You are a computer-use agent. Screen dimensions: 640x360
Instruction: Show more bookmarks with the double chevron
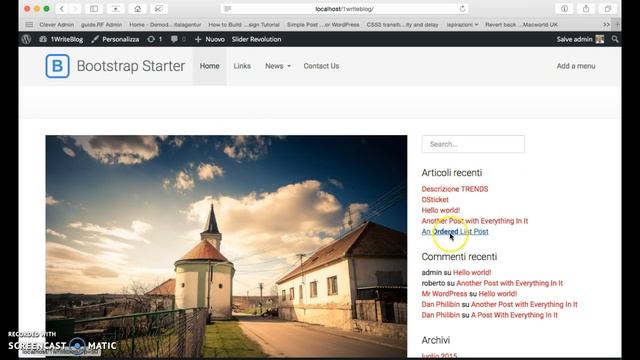pyautogui.click(x=606, y=24)
